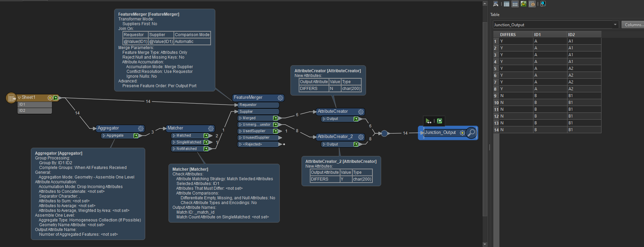The width and height of the screenshot is (644, 247).
Task: Run the workspace from the Junction_Output popup
Action: 429,121
